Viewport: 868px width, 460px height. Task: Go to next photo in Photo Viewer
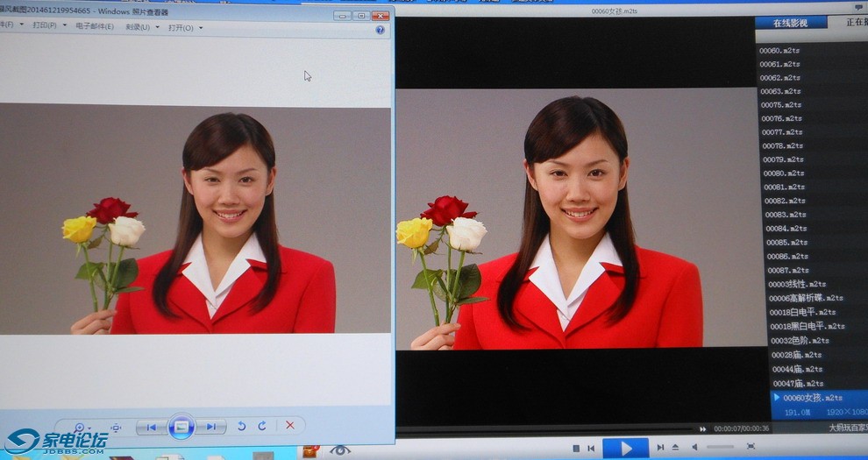[x=210, y=427]
